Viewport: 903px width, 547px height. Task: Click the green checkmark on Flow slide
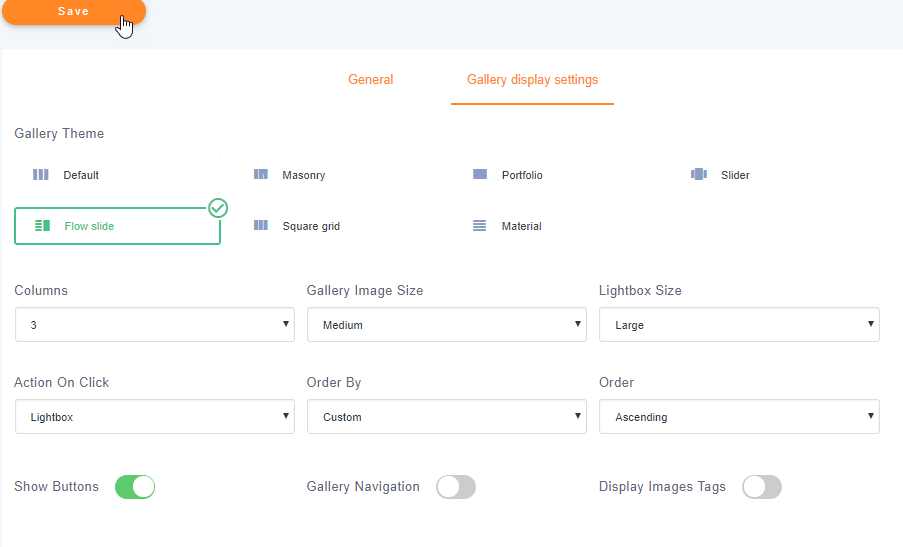218,208
